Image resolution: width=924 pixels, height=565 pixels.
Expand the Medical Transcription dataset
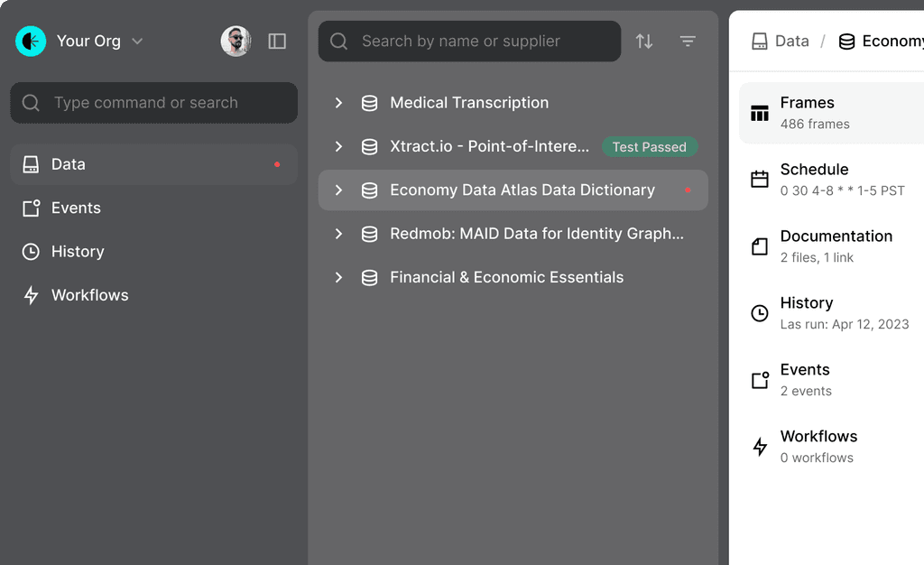click(x=338, y=103)
